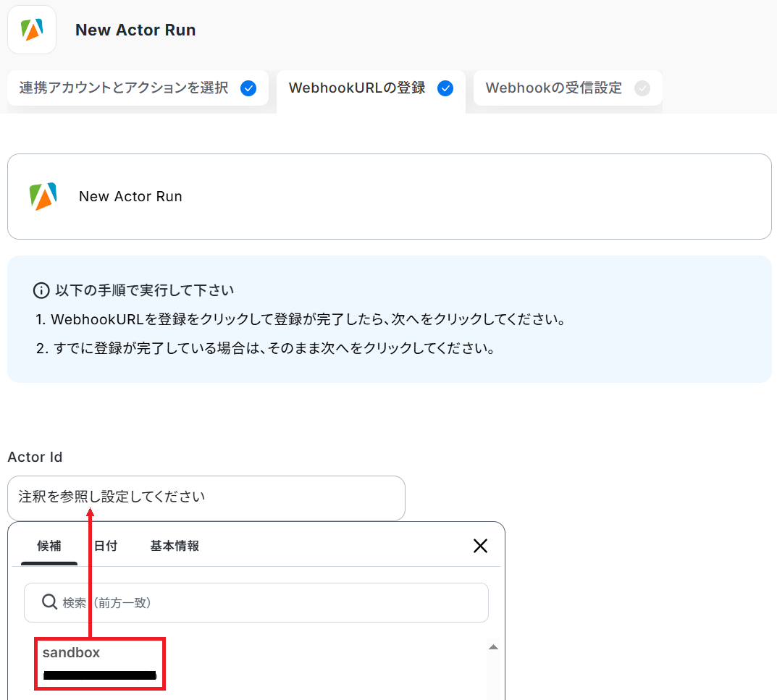Click the Apify icon inside the New Actor Run card
777x700 pixels.
point(43,196)
